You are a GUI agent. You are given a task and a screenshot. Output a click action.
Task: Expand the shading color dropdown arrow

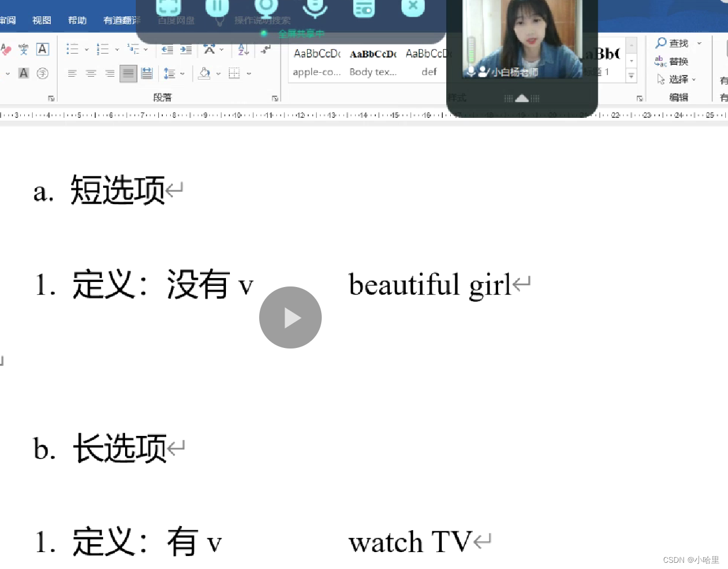pos(218,73)
